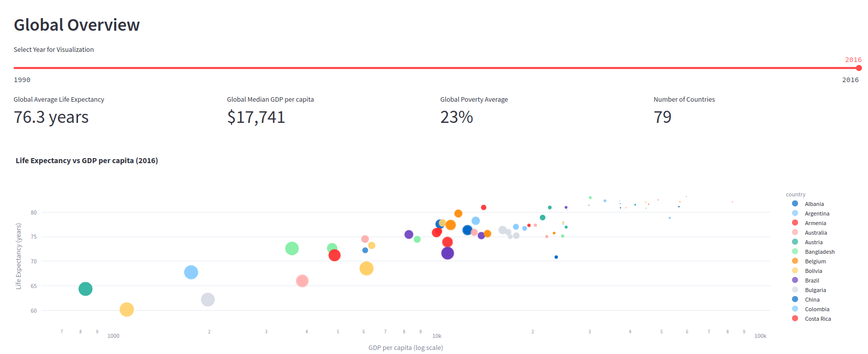Click the Austria legend marker
The image size is (868, 354).
coord(795,242)
